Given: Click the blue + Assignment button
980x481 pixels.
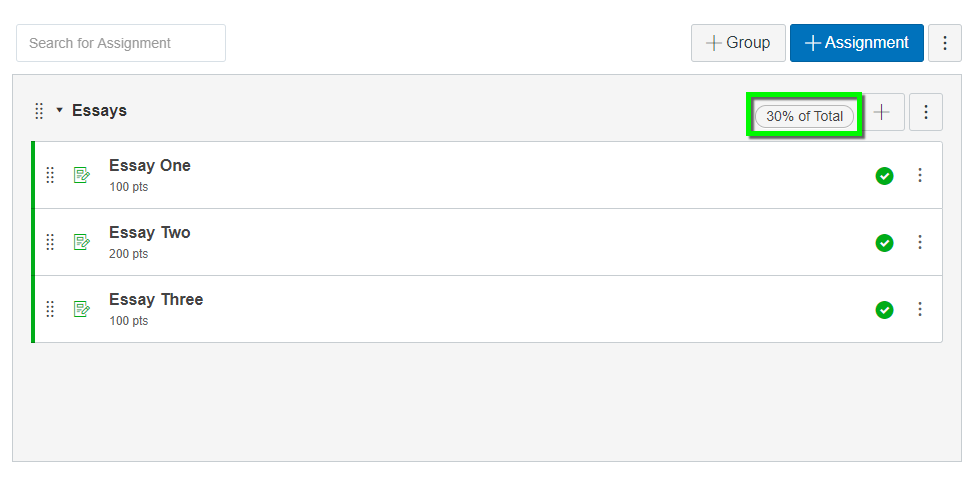Looking at the screenshot, I should (856, 43).
